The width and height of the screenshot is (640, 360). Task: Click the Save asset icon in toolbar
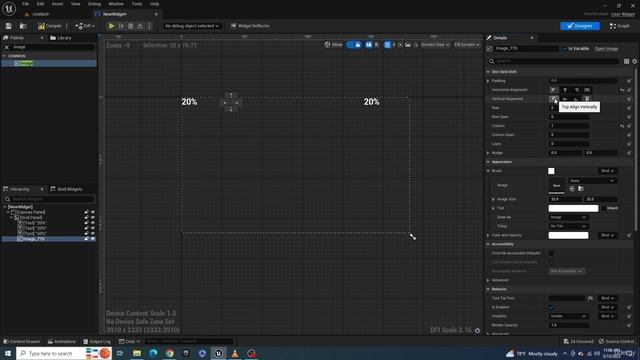[x=9, y=26]
